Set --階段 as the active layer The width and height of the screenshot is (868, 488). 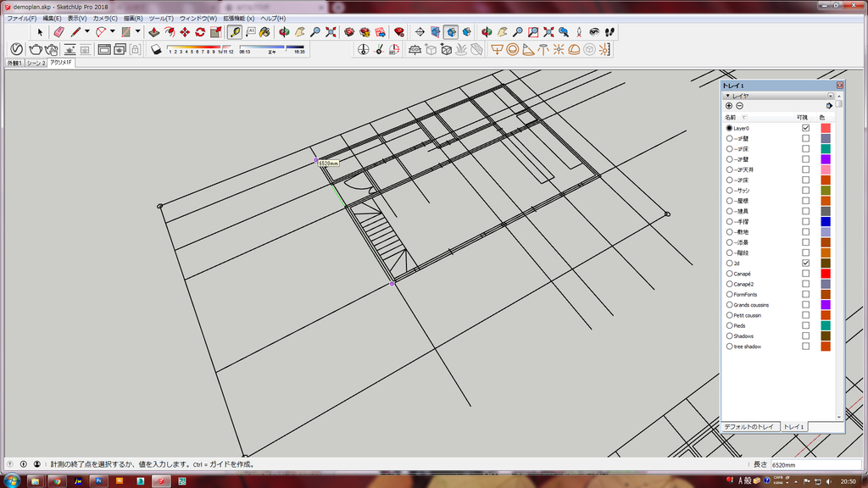coord(729,252)
